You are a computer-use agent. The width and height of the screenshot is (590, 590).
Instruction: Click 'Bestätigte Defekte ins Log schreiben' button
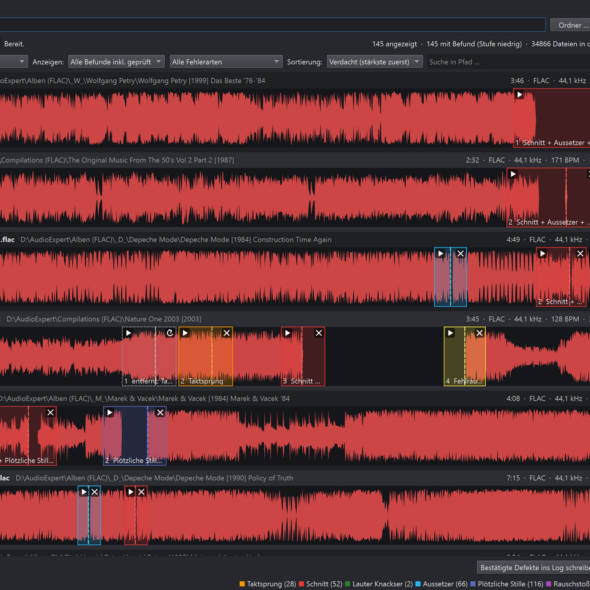pos(534,567)
